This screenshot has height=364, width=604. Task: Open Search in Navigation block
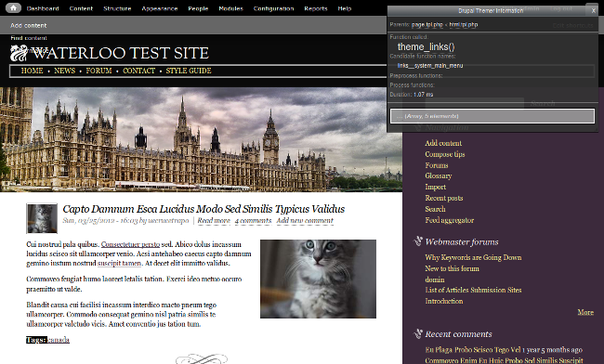pyautogui.click(x=435, y=209)
